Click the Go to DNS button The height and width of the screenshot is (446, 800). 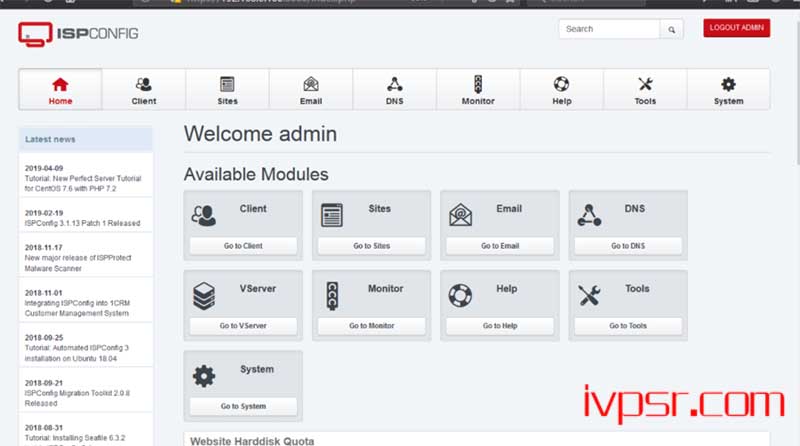(628, 246)
